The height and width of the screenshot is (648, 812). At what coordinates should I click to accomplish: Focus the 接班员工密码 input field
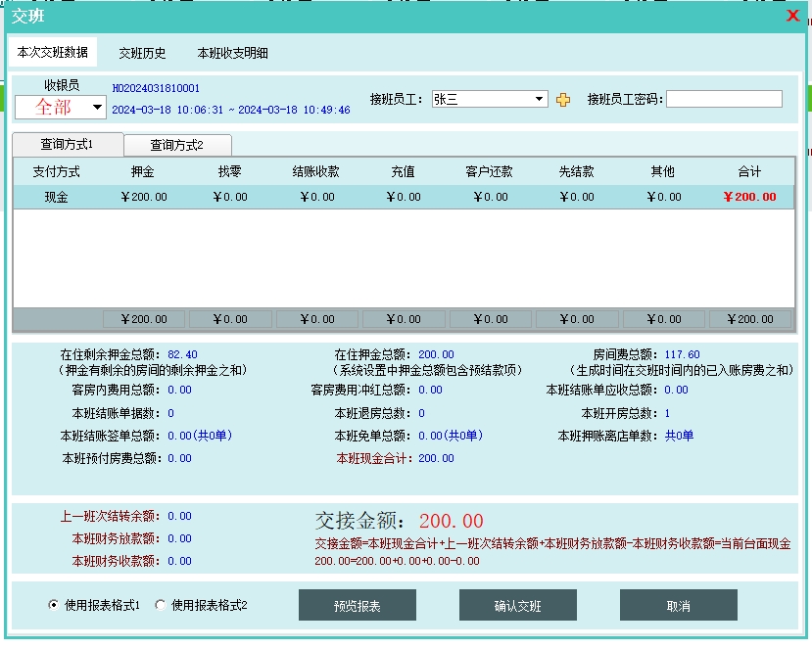point(724,99)
